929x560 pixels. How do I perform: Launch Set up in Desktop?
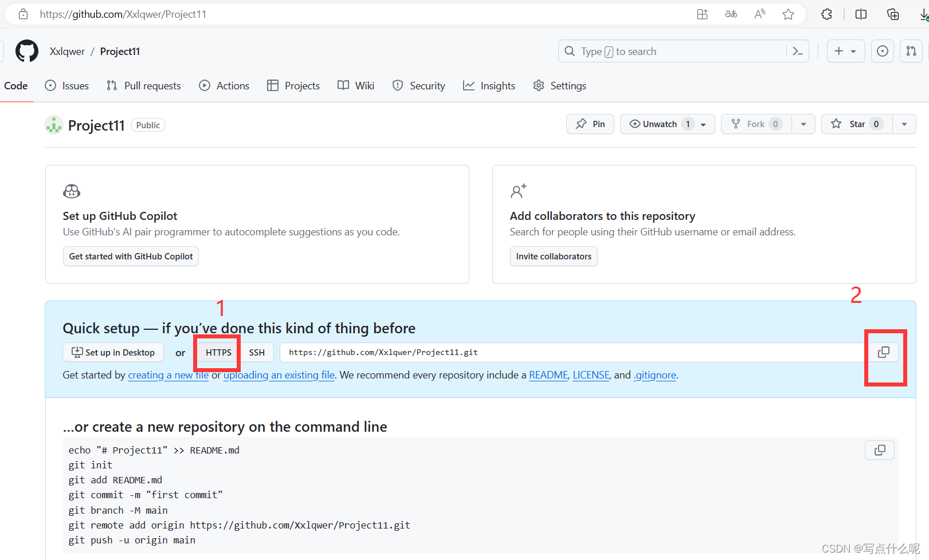113,352
